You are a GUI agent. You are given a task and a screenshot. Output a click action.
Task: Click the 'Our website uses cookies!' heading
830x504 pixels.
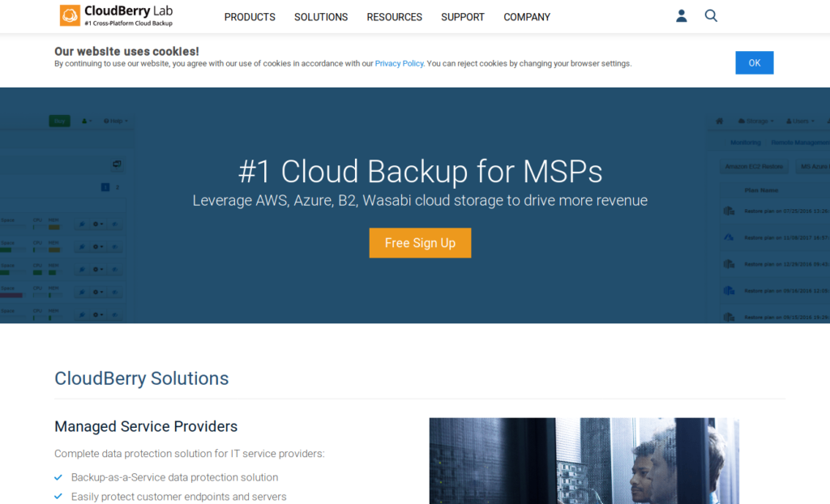pos(126,51)
